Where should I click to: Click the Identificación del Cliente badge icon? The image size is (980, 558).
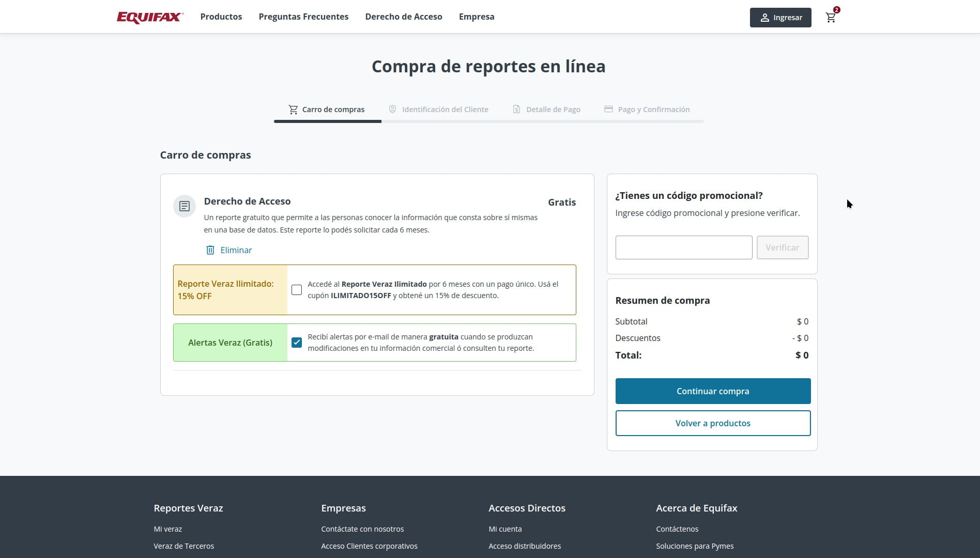[392, 110]
